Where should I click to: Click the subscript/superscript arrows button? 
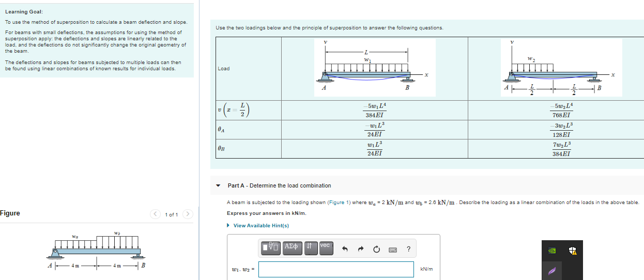311,249
